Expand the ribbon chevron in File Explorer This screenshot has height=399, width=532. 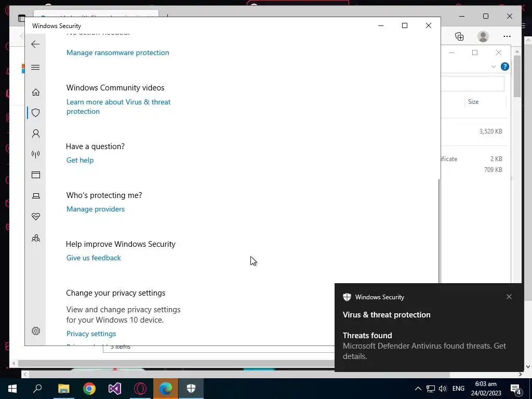click(494, 66)
